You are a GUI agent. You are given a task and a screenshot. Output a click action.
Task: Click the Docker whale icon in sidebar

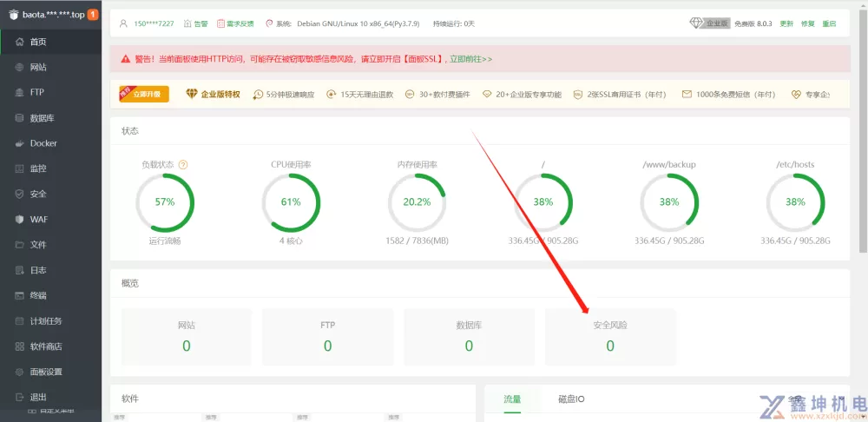(19, 143)
